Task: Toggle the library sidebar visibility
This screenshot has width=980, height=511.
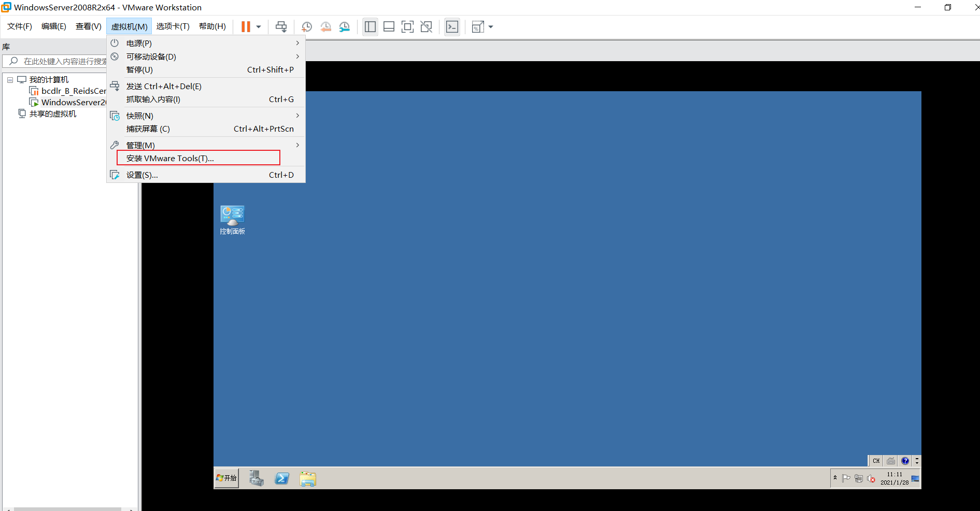Action: pyautogui.click(x=370, y=26)
